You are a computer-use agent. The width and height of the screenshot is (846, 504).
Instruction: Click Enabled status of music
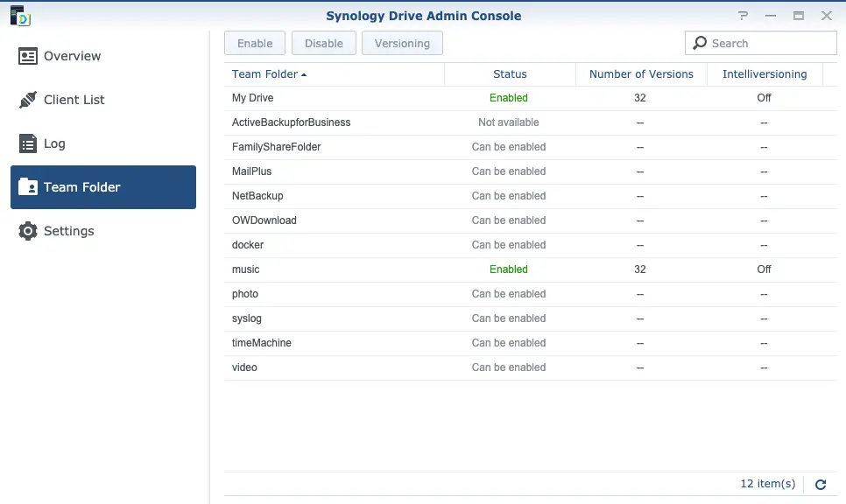[x=509, y=269]
